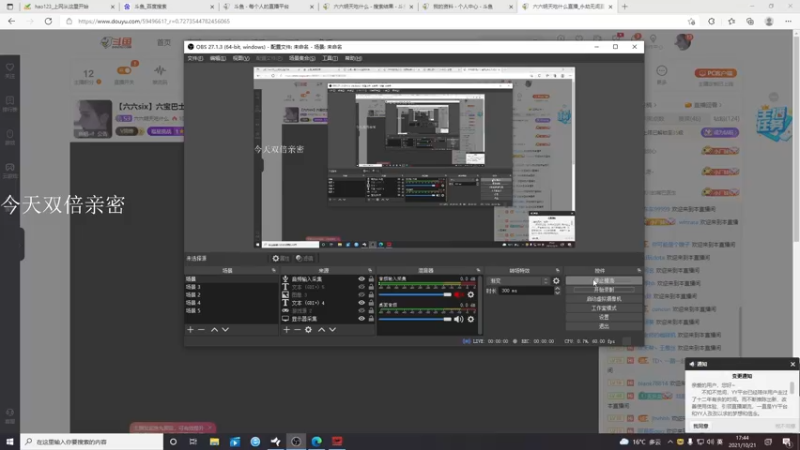Refresh the browser page behind OBS

tap(48, 21)
